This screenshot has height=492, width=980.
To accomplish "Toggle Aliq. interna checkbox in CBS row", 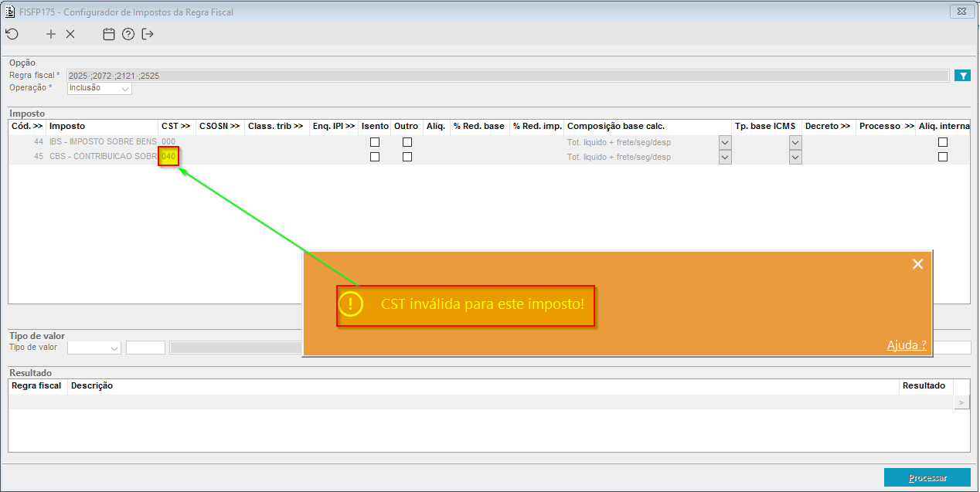I will coord(943,157).
